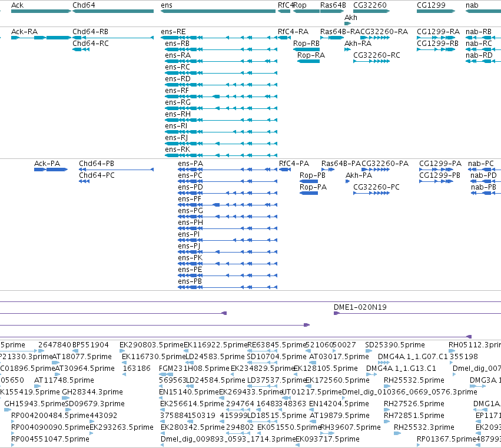
Task: Click the EK290803.5prime EST label
Action: [x=152, y=345]
